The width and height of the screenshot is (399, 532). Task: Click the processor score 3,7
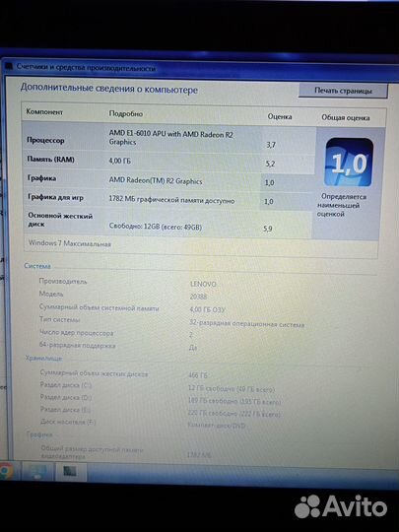pos(271,145)
